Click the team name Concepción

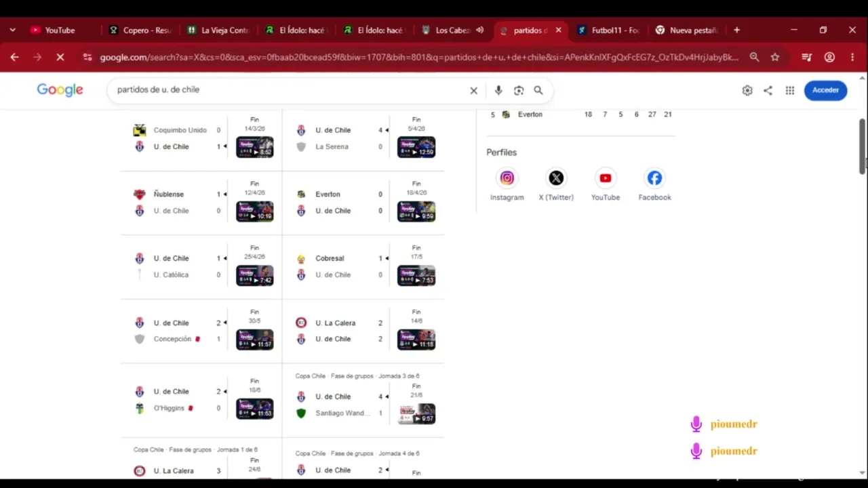[x=172, y=339]
